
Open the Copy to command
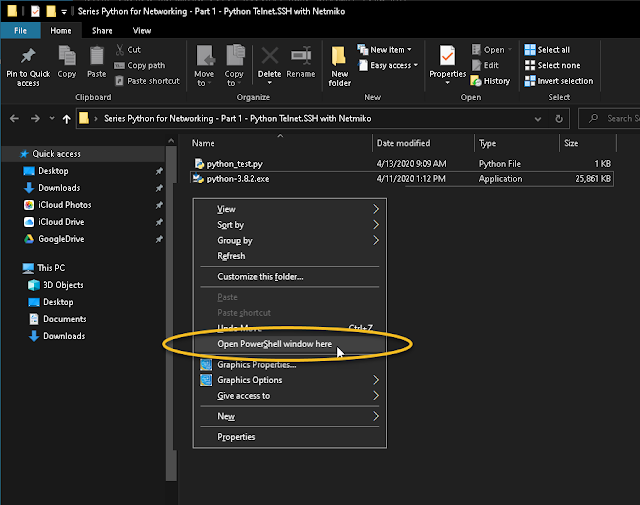(x=234, y=65)
